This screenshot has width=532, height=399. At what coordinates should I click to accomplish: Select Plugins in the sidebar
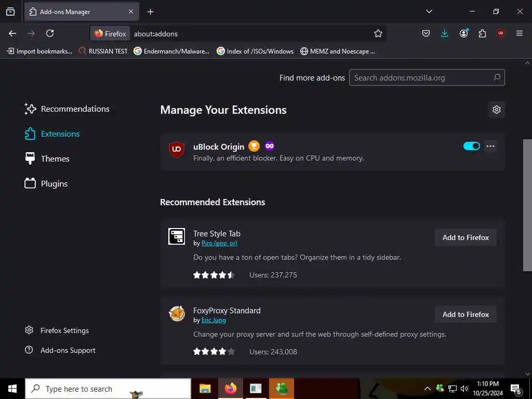click(x=46, y=183)
